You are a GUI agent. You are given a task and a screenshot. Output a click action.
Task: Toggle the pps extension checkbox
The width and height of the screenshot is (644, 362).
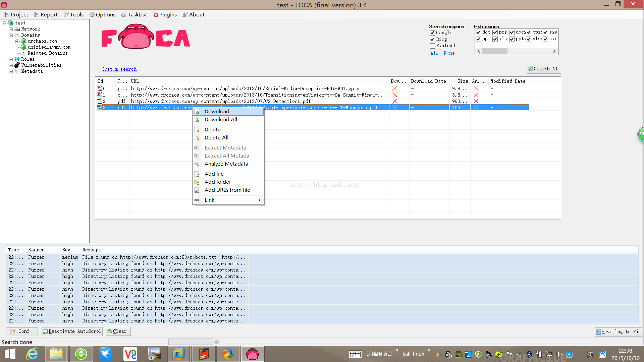(495, 33)
